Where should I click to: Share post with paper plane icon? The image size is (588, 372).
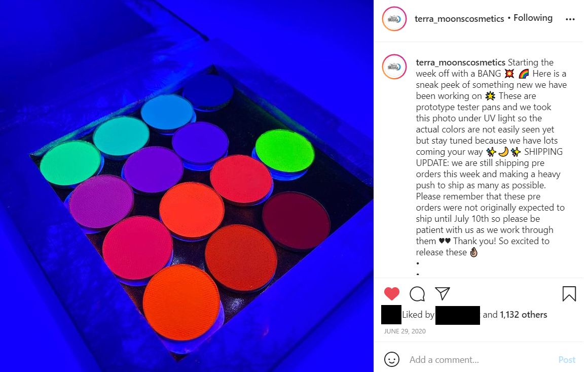(x=443, y=293)
